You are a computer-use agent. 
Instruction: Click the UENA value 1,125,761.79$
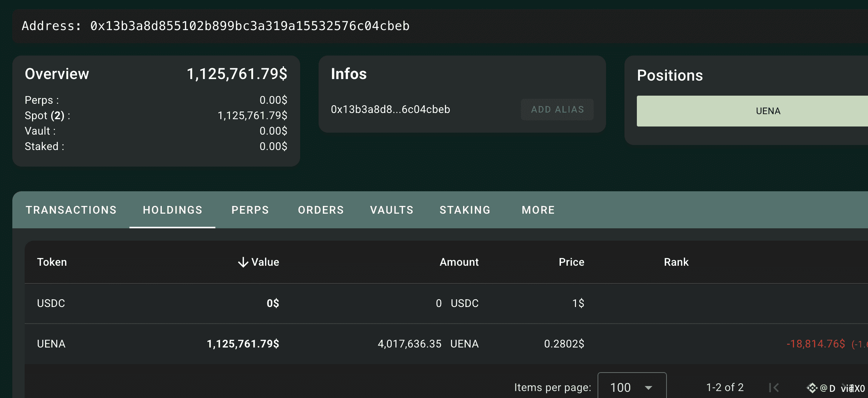[243, 344]
